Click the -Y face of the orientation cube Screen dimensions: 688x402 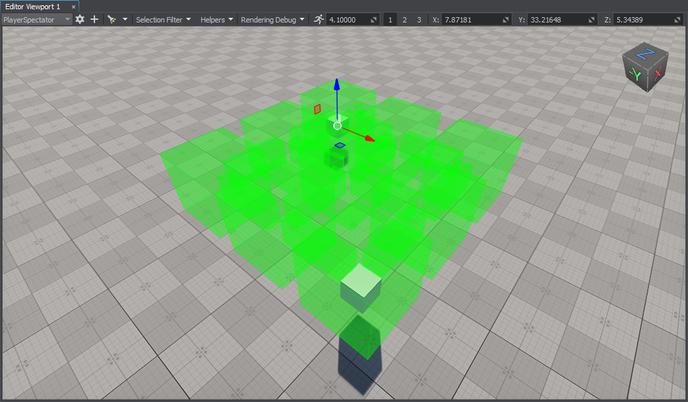(634, 75)
